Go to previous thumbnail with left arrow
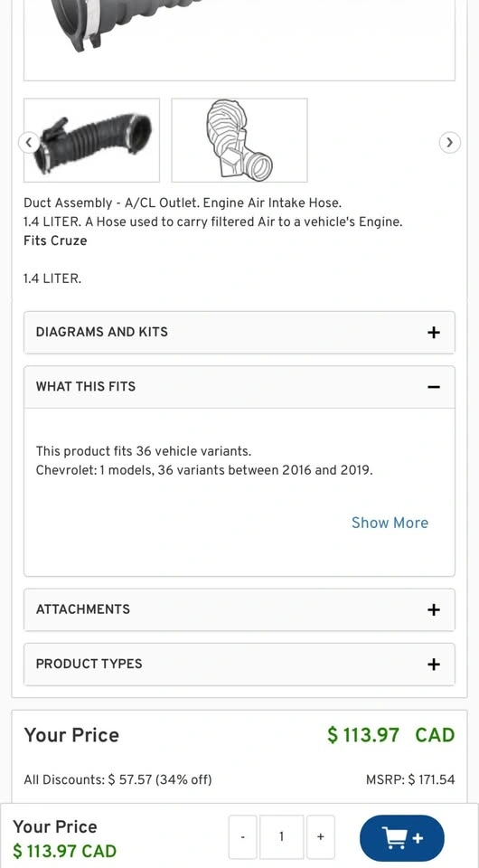This screenshot has height=868, width=479. click(29, 142)
